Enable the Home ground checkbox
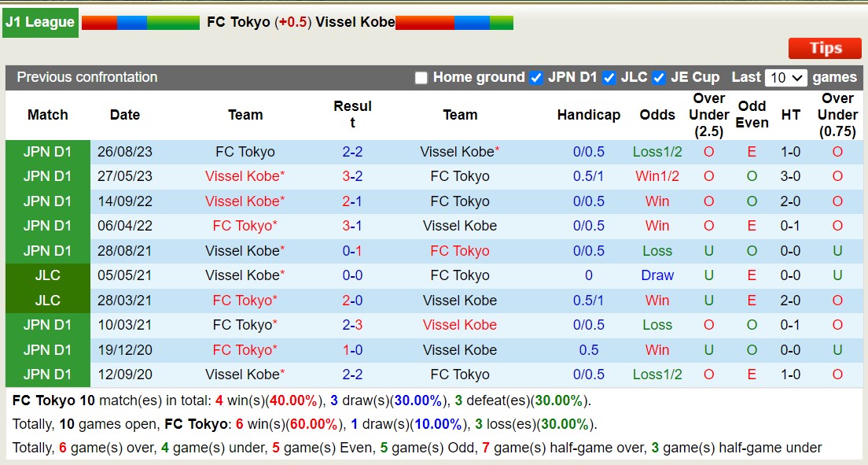Screen dimensions: 868x465 pos(421,78)
